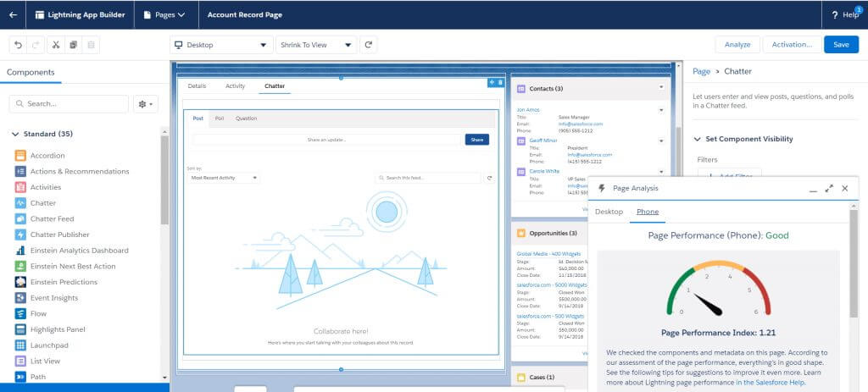
Task: Switch to the Activity tab in canvas
Action: coord(236,86)
